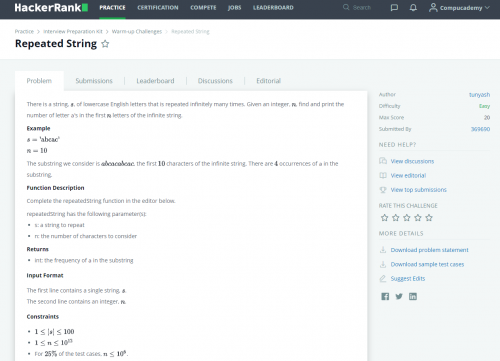
Task: Share on Facebook
Action: point(385,296)
